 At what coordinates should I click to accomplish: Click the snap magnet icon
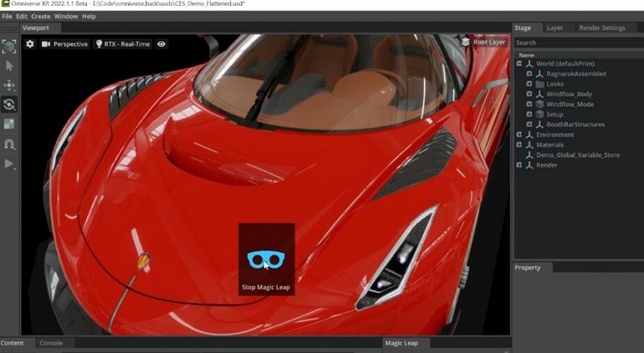(x=10, y=144)
